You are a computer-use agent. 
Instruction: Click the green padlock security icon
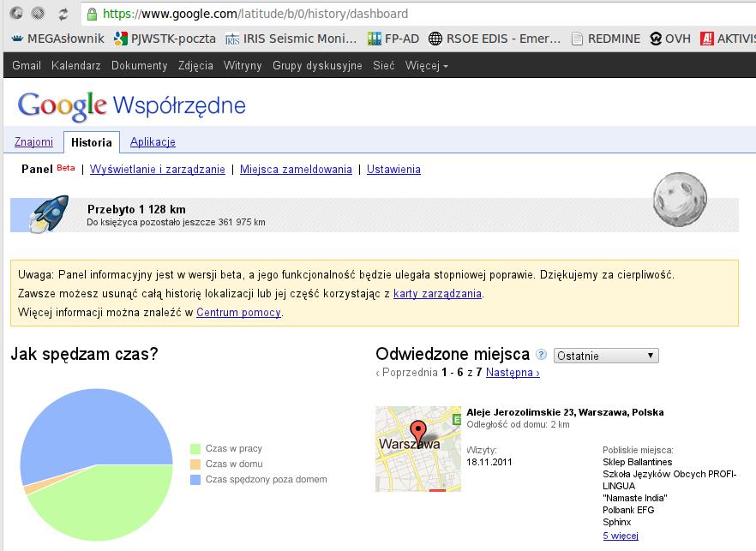click(92, 14)
